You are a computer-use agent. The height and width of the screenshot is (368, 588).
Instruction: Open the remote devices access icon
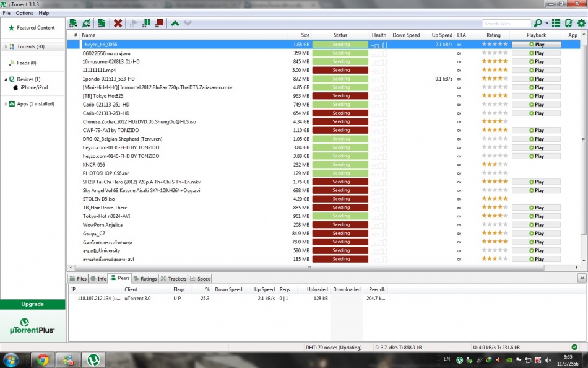pyautogui.click(x=568, y=22)
